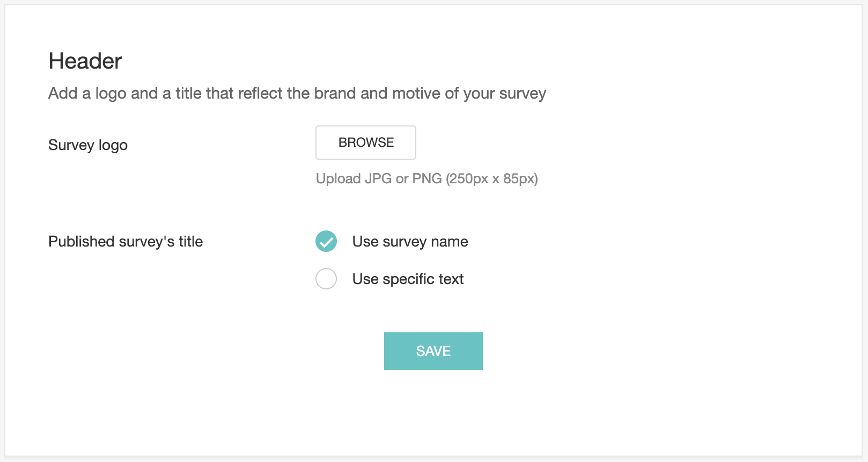Enable the "Use specific text" radio option
Viewport: 868px width, 462px height.
tap(326, 279)
